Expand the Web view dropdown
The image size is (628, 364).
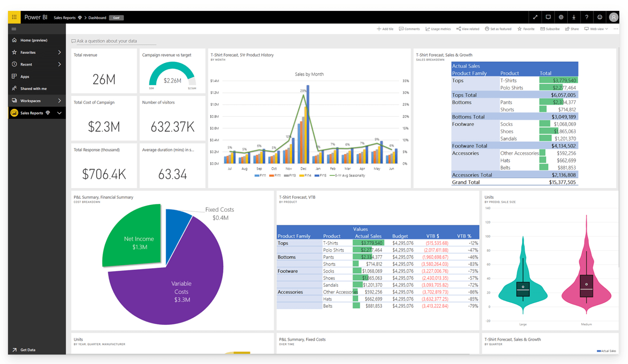pos(596,29)
